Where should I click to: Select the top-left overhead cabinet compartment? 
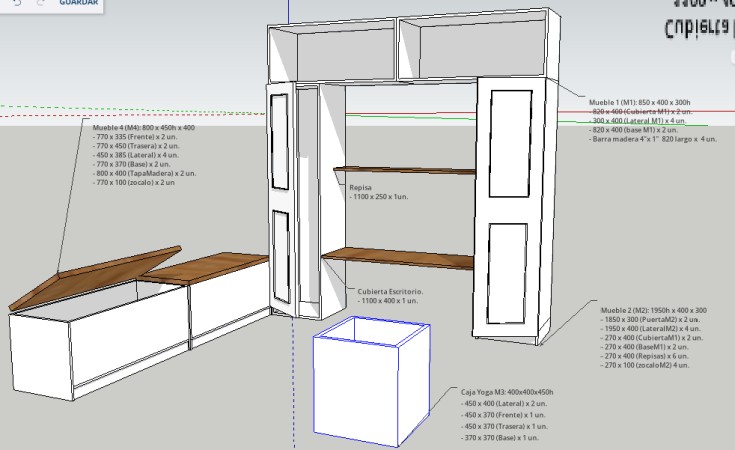coord(333,52)
